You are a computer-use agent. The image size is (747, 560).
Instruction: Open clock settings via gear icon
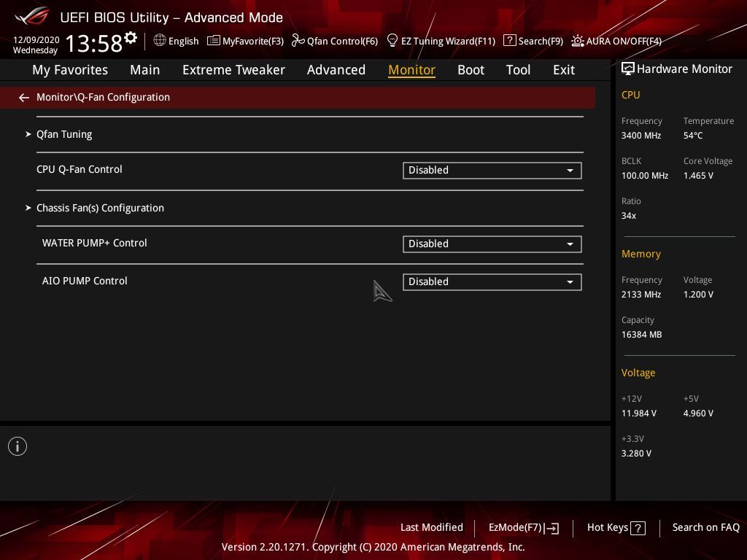click(131, 37)
